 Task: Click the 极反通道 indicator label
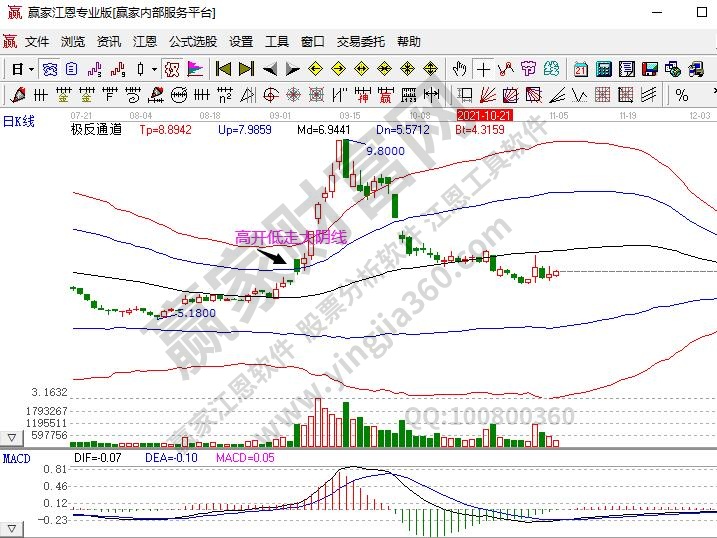[96, 129]
